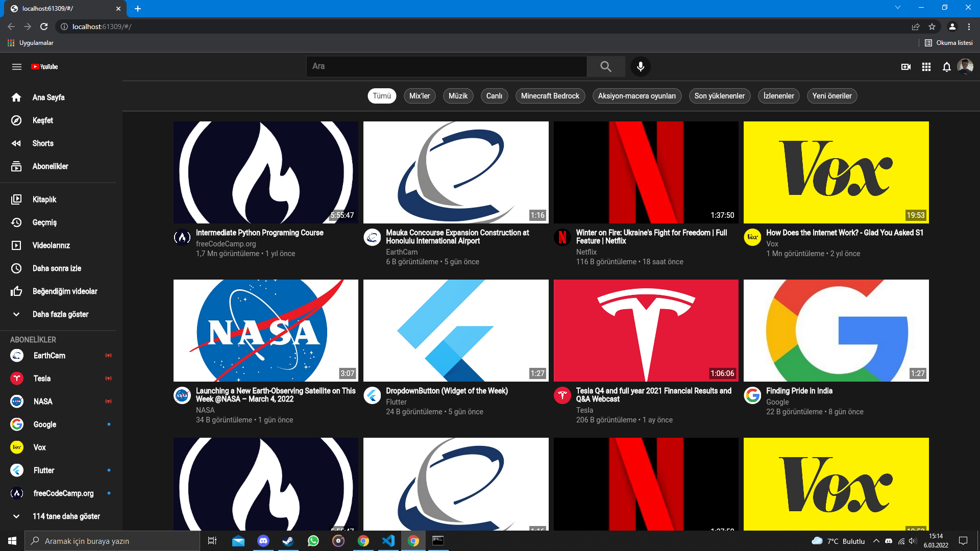The width and height of the screenshot is (980, 551).
Task: Open Beğendiğim videolar
Action: pyautogui.click(x=64, y=291)
